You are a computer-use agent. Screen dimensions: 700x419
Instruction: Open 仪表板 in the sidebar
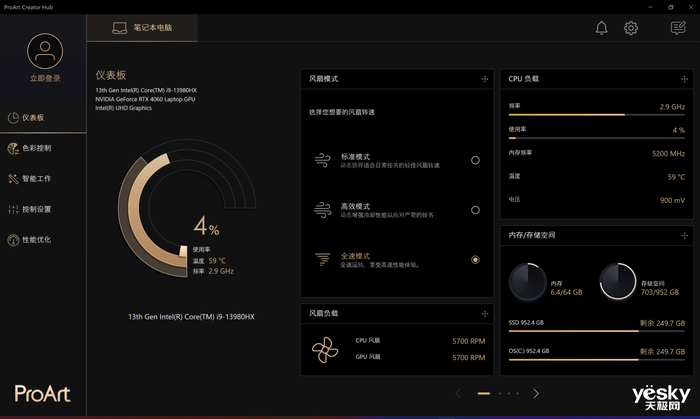43,118
